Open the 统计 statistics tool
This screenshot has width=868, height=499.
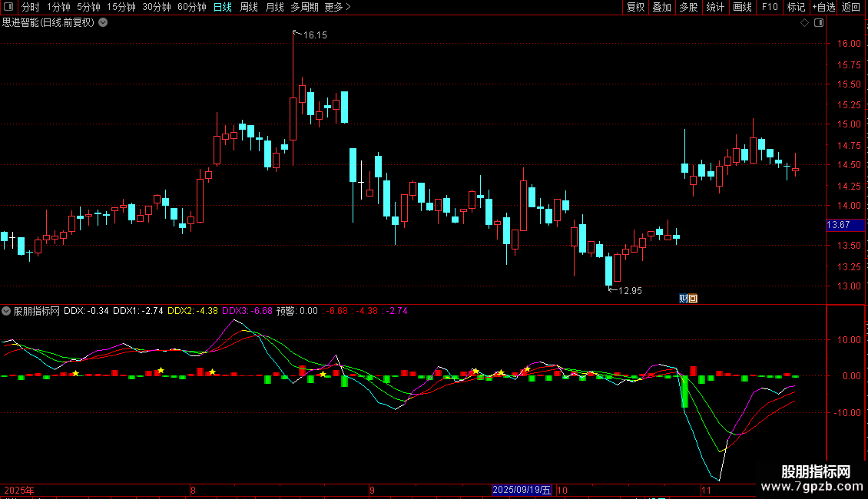tap(715, 7)
